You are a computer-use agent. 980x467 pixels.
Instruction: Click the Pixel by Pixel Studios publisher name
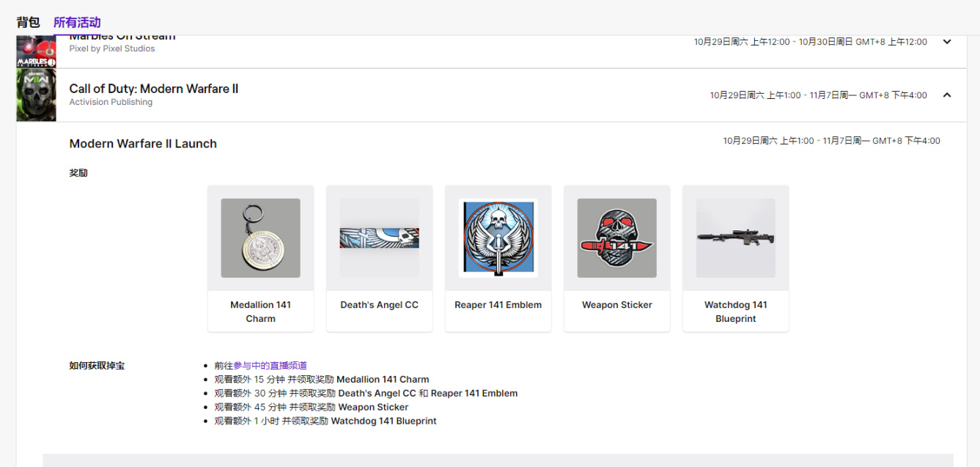click(x=112, y=49)
